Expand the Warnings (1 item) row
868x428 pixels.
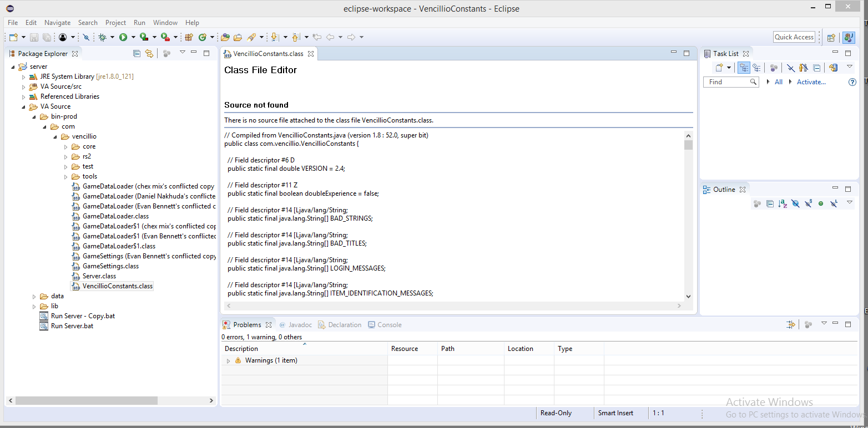point(228,360)
